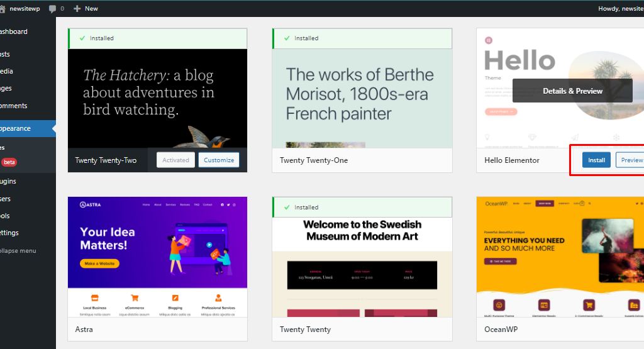Click the Astra theme name
644x349 pixels.
click(84, 330)
